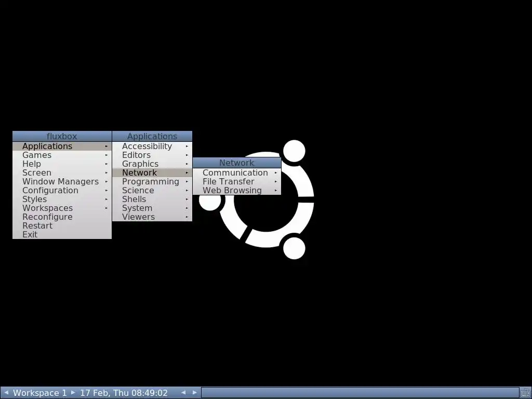Viewport: 532px width, 399px height.
Task: Open the Applications submenu in fluxbox menu
Action: (x=62, y=146)
